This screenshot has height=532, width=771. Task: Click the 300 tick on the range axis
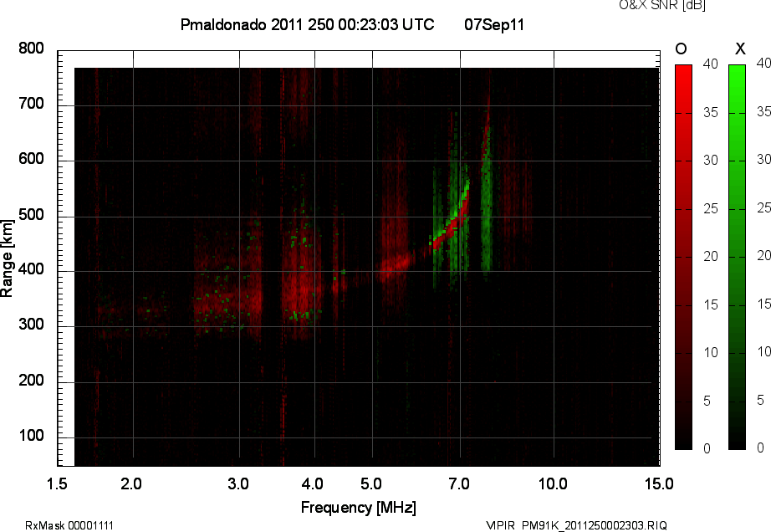(31, 325)
